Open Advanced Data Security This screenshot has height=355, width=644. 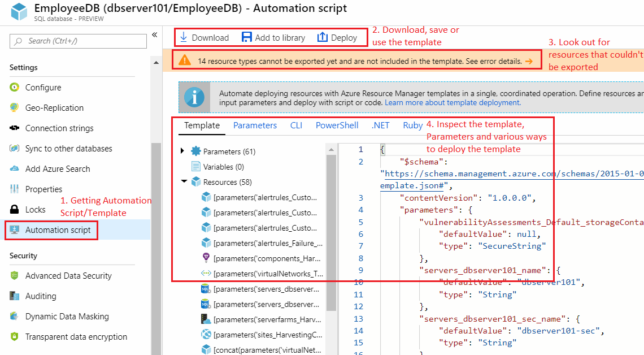pos(68,276)
